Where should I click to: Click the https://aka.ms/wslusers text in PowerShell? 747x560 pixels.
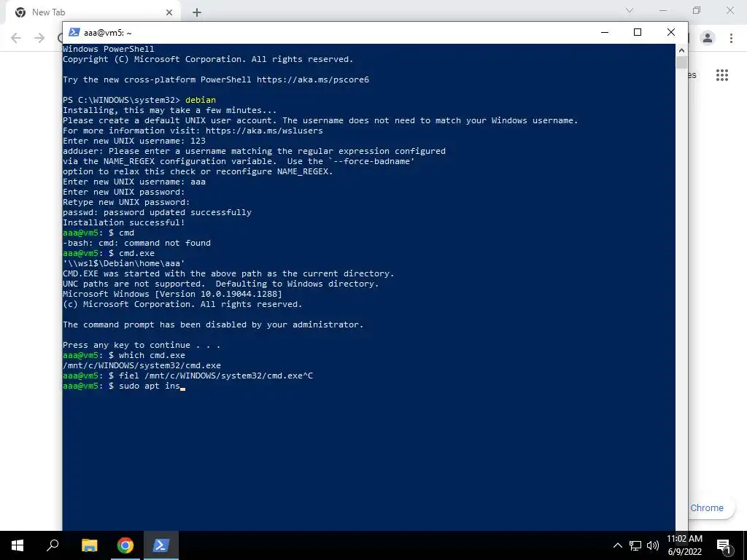264,131
